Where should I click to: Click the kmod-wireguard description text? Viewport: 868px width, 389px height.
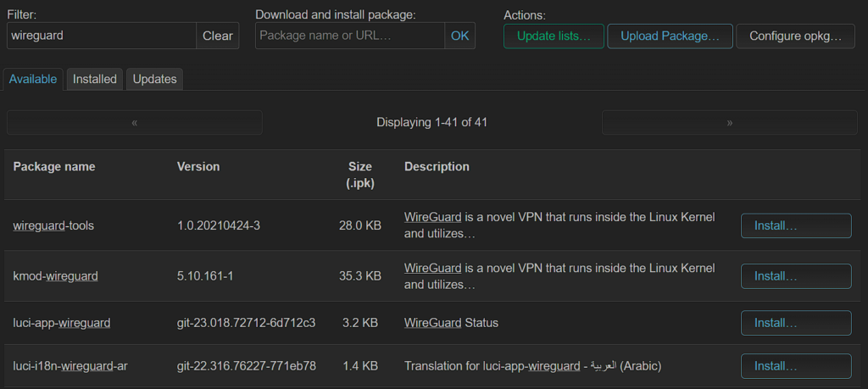pyautogui.click(x=559, y=276)
